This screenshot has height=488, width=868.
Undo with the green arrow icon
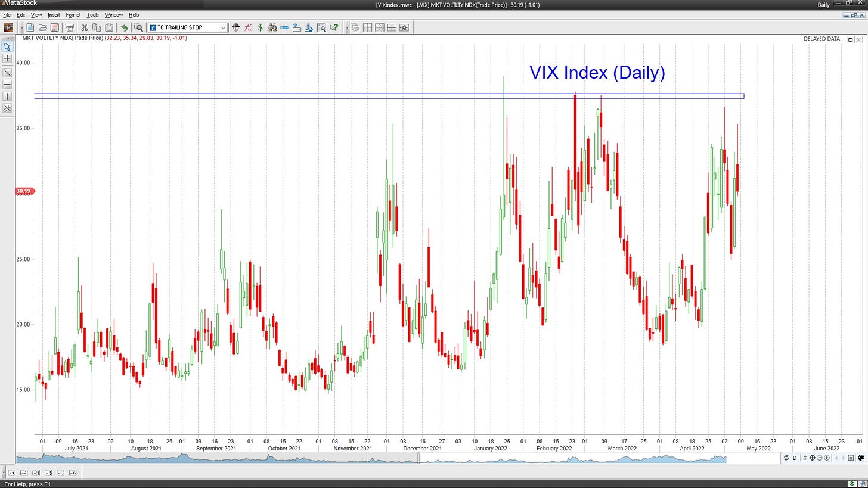coord(124,27)
